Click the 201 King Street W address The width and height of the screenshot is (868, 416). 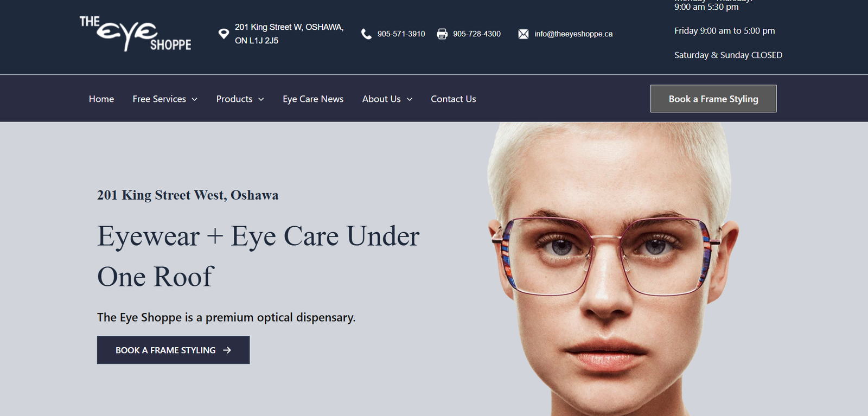point(289,34)
